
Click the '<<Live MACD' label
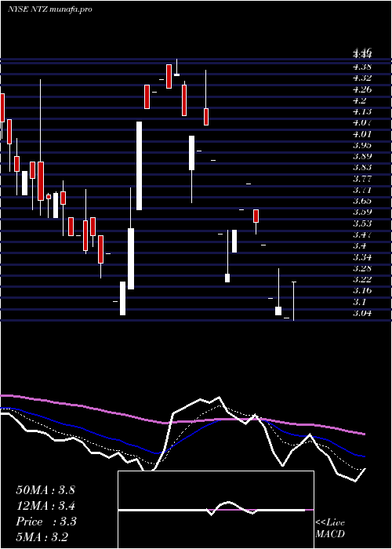tap(330, 529)
